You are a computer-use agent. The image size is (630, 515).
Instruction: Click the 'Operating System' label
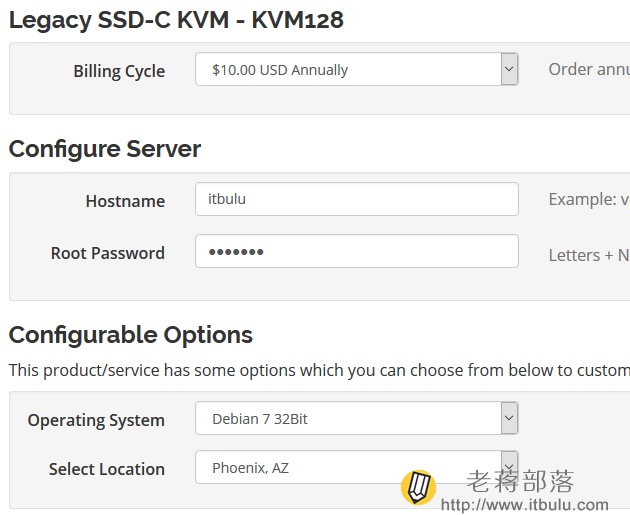[x=96, y=420]
